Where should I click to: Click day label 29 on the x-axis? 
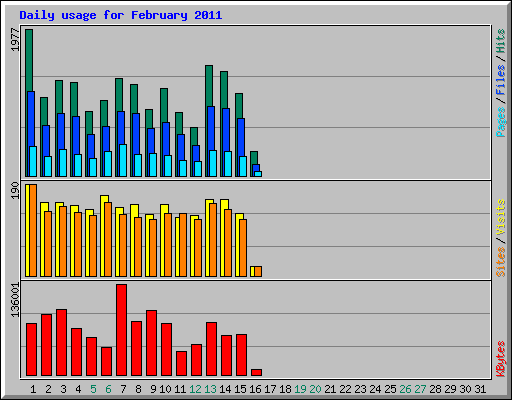click(x=450, y=389)
